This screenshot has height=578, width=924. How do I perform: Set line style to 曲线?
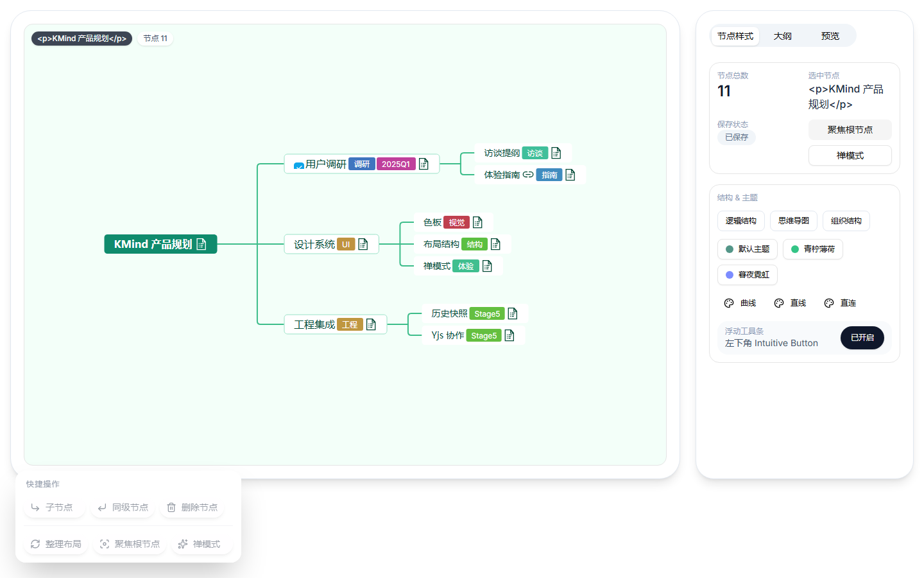[x=740, y=303]
